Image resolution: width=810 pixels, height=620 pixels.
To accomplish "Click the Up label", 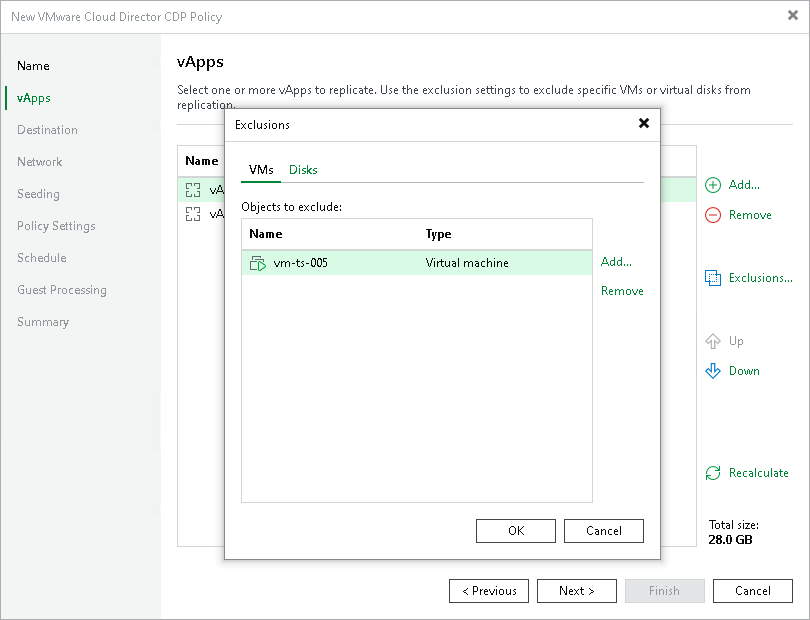I will click(x=736, y=341).
